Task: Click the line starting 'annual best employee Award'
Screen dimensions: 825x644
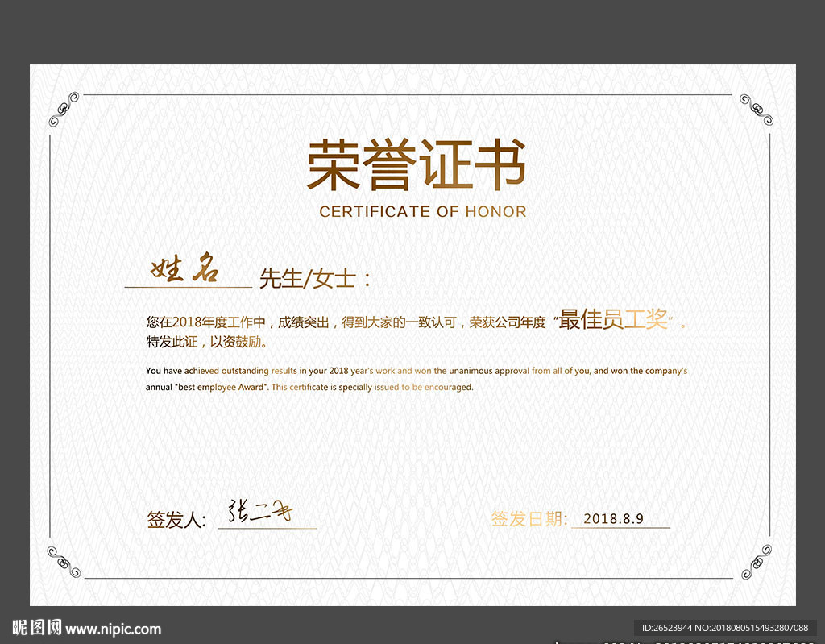Action: click(309, 387)
